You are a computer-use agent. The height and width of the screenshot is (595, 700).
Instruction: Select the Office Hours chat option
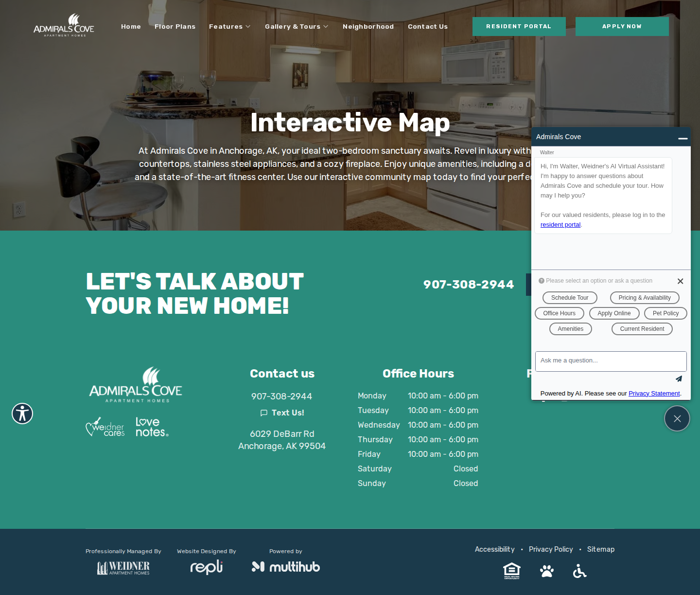(x=560, y=313)
